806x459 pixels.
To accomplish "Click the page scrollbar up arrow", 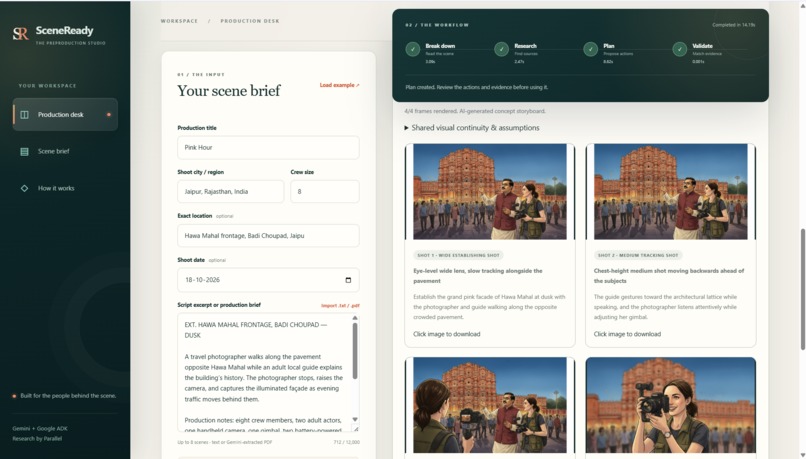I will tap(802, 4).
